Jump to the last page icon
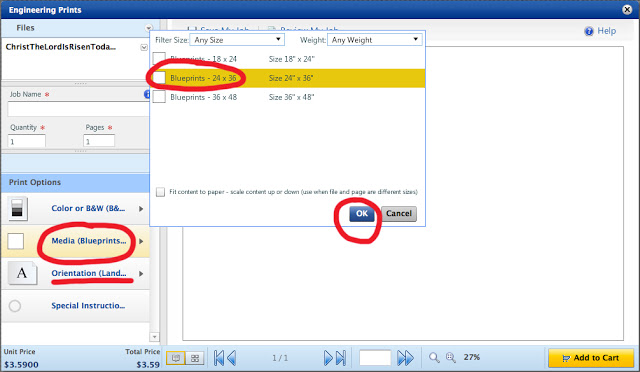This screenshot has height=372, width=640. [341, 358]
